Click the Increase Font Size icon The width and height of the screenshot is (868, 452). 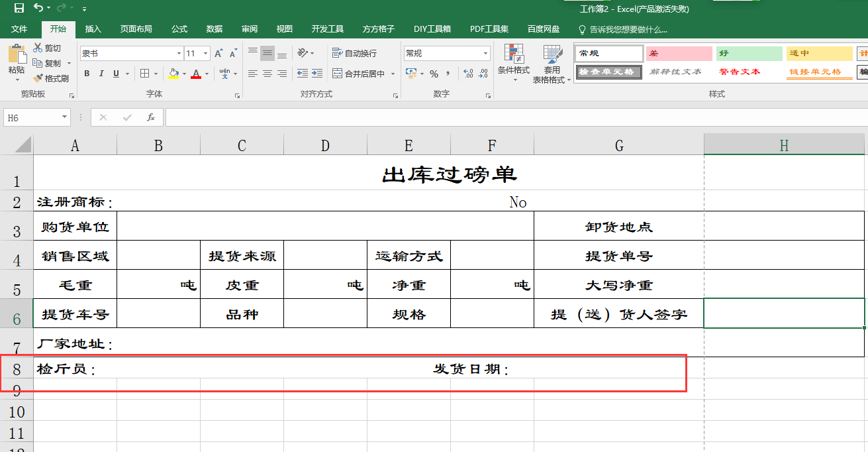(219, 54)
